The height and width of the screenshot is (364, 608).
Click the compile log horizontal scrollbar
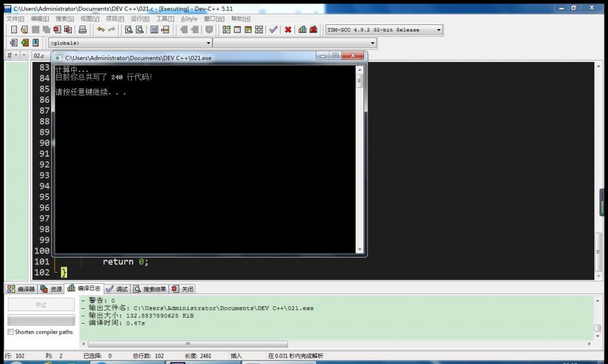[x=187, y=344]
